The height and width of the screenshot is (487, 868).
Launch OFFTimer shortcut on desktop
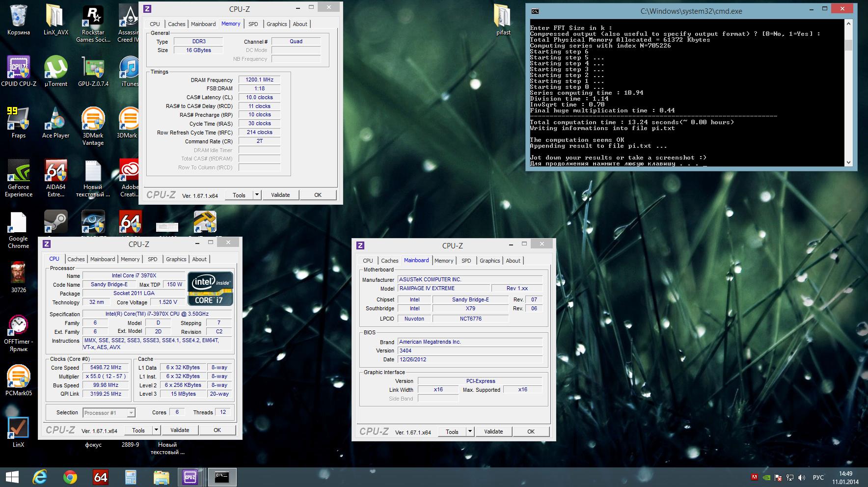point(19,332)
